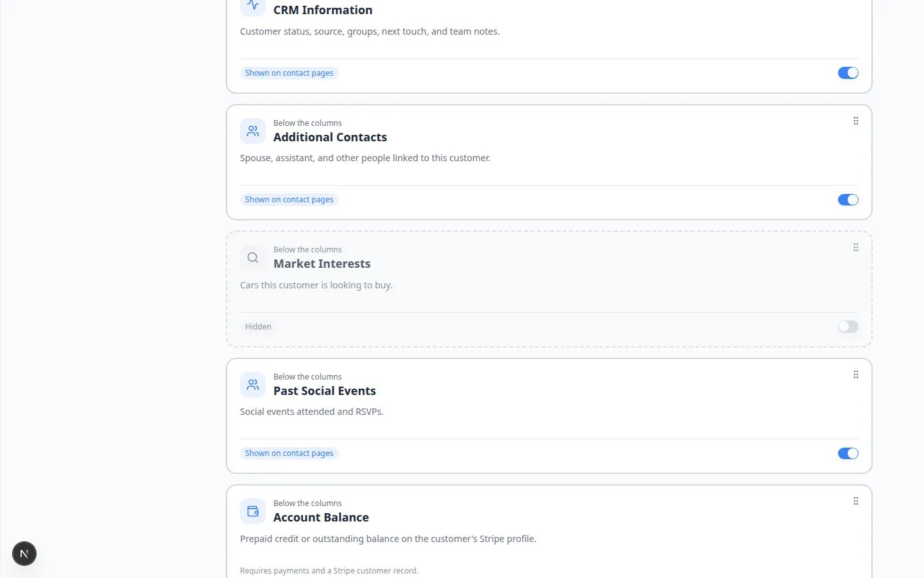Click the Additional Contacts title

(330, 137)
